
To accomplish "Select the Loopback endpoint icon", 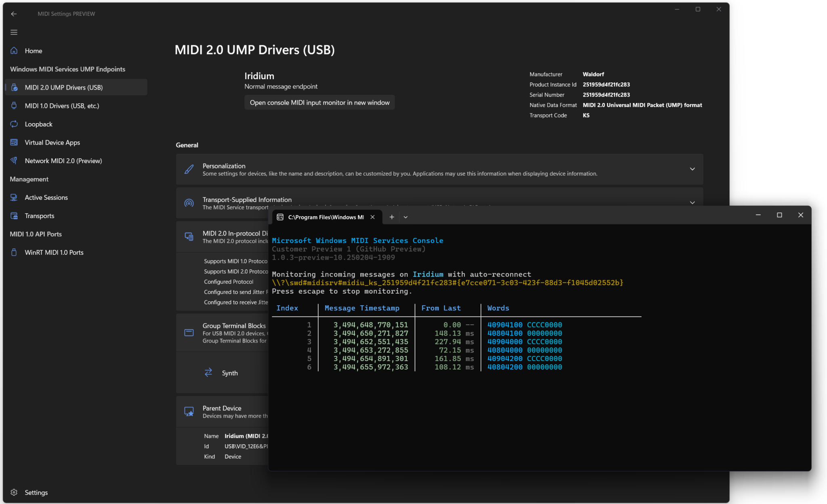I will coord(14,124).
